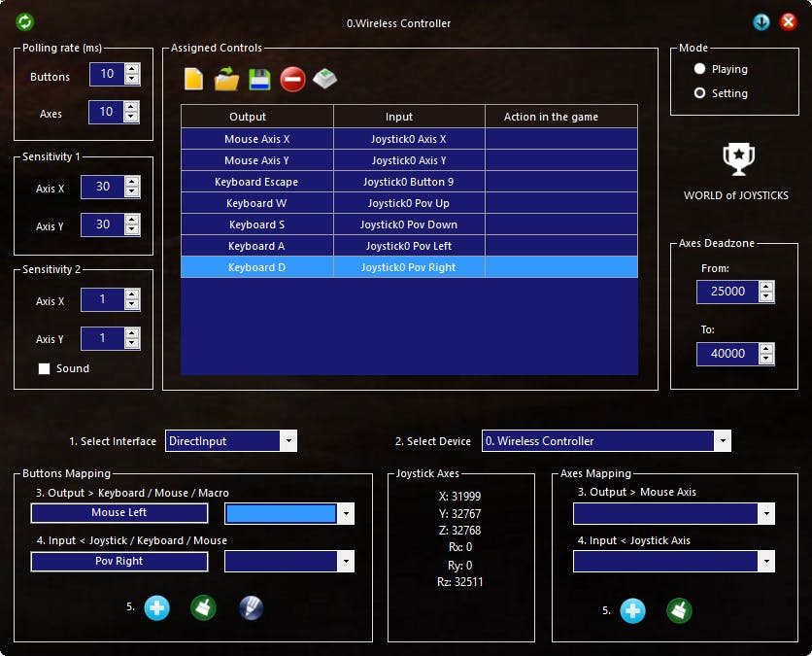The width and height of the screenshot is (812, 656).
Task: Increase Sensitivity 1 Axis X value
Action: 132,182
